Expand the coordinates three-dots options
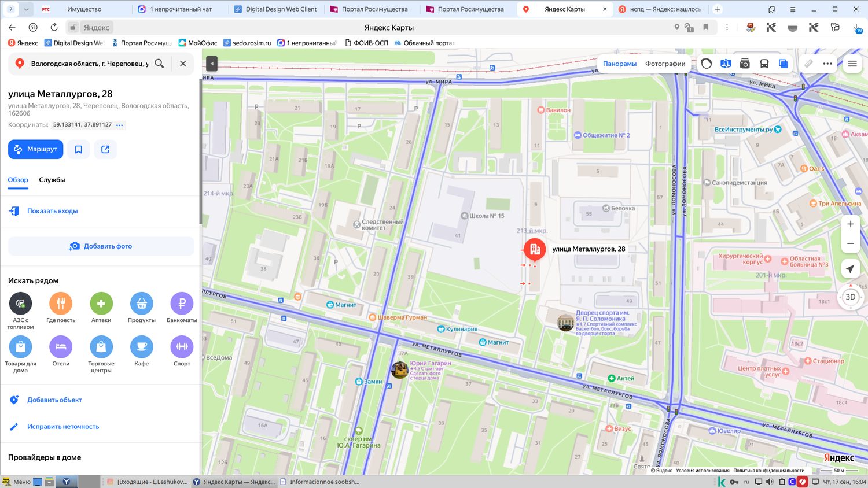868x488 pixels. tap(120, 125)
